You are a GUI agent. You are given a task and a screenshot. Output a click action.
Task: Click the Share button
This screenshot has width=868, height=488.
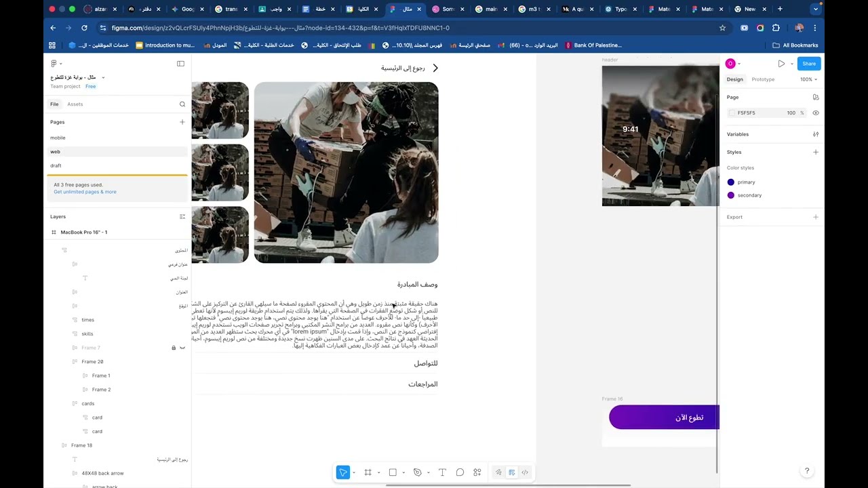pyautogui.click(x=809, y=64)
